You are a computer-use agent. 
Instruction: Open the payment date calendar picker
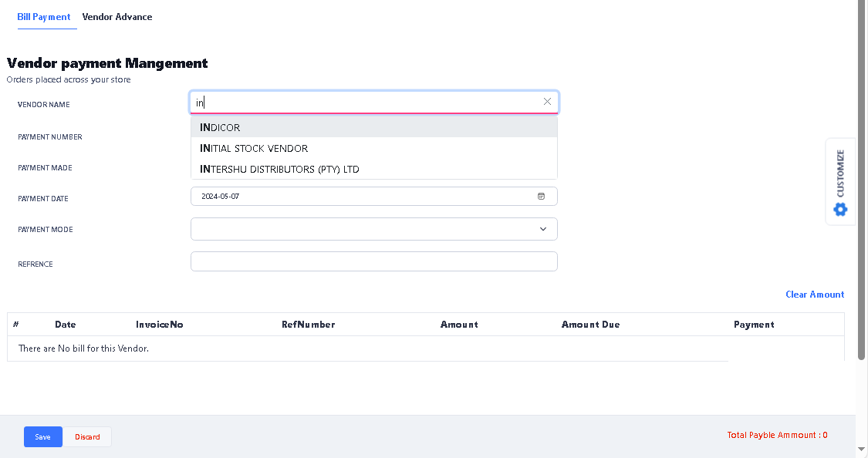[541, 197]
